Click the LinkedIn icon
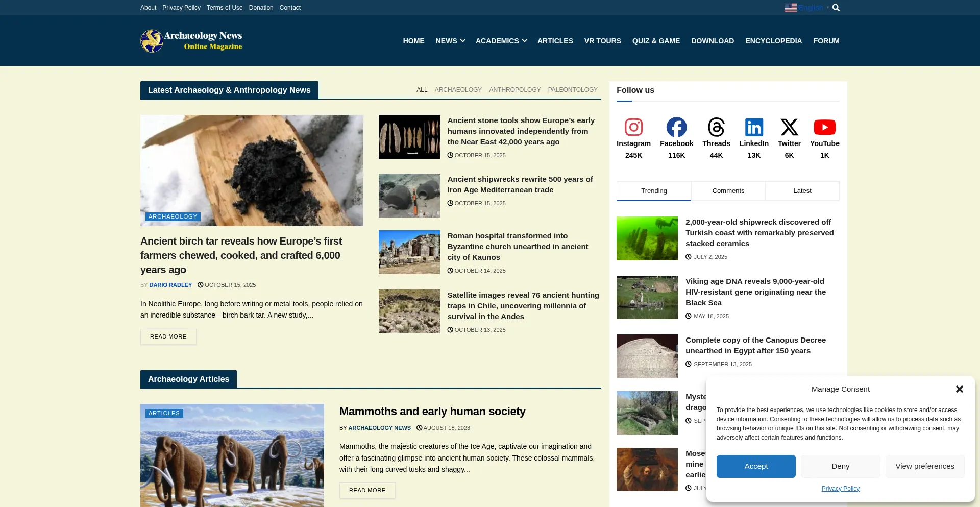 [x=754, y=127]
